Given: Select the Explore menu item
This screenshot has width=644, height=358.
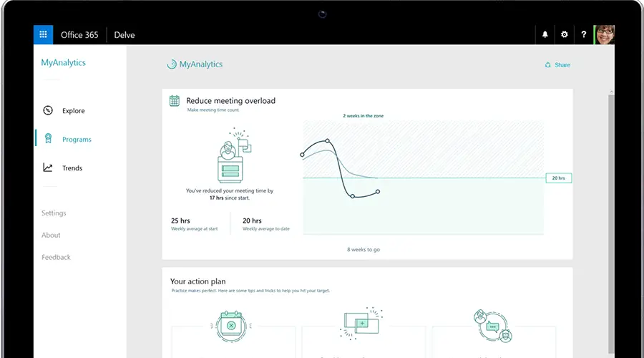Looking at the screenshot, I should tap(73, 111).
